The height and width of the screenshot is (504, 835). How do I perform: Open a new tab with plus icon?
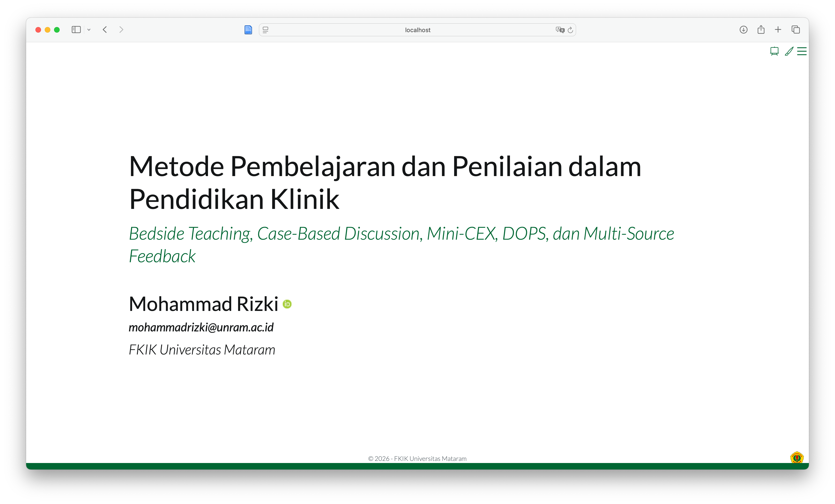click(x=778, y=30)
